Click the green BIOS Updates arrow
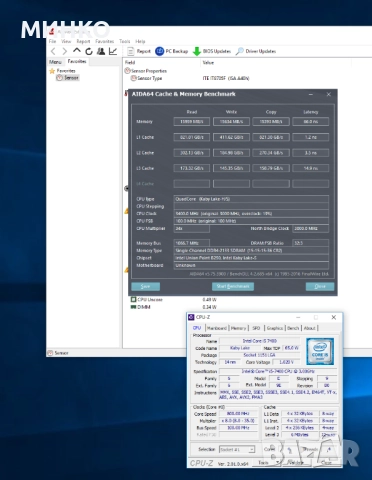This screenshot has width=372, height=480. (197, 51)
